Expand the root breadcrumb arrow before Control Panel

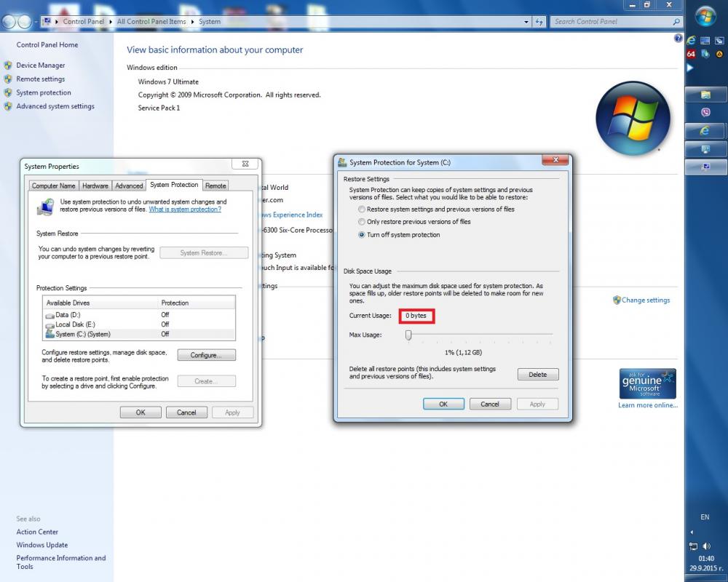[56, 22]
